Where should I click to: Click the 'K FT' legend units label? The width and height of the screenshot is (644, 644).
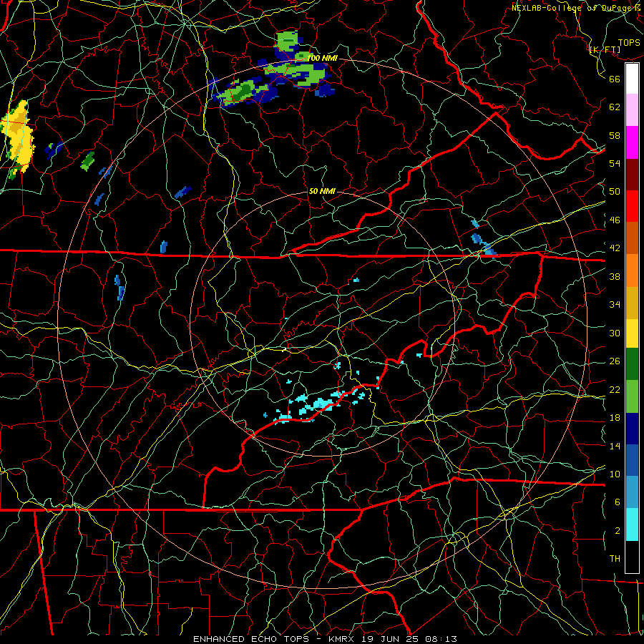click(605, 50)
